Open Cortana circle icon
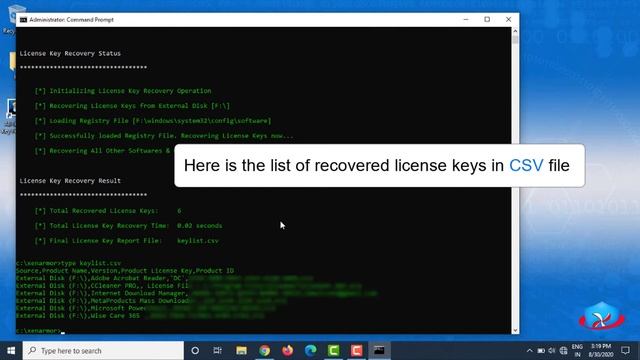Image resolution: width=640 pixels, height=360 pixels. (x=195, y=351)
